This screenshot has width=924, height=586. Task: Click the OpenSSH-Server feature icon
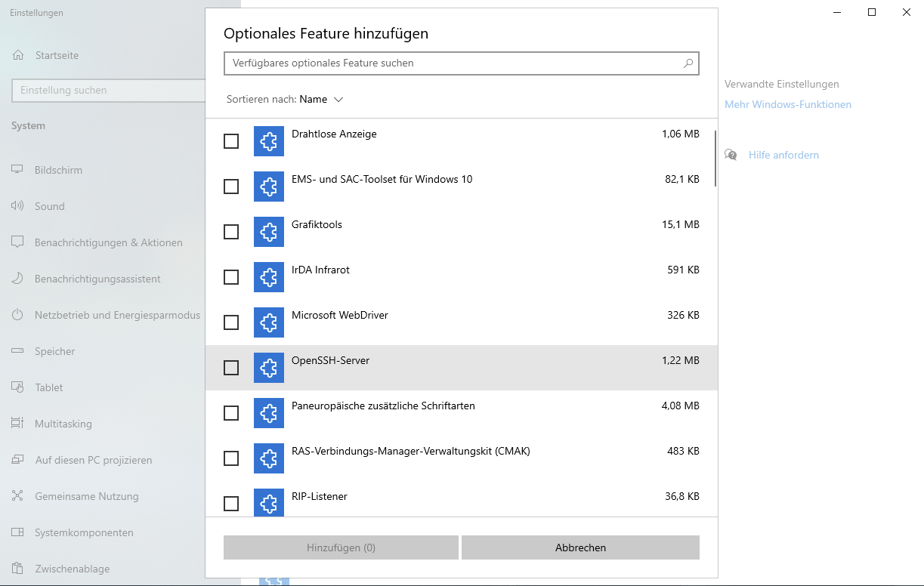pos(268,368)
